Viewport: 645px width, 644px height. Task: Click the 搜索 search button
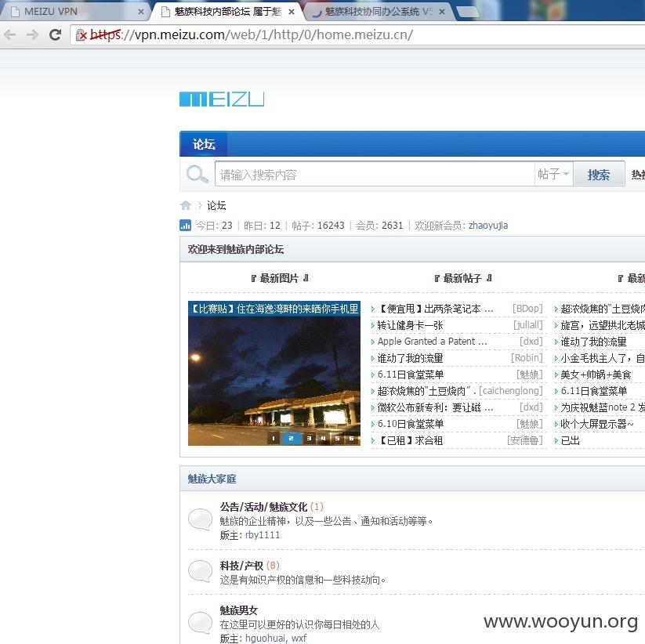click(599, 175)
